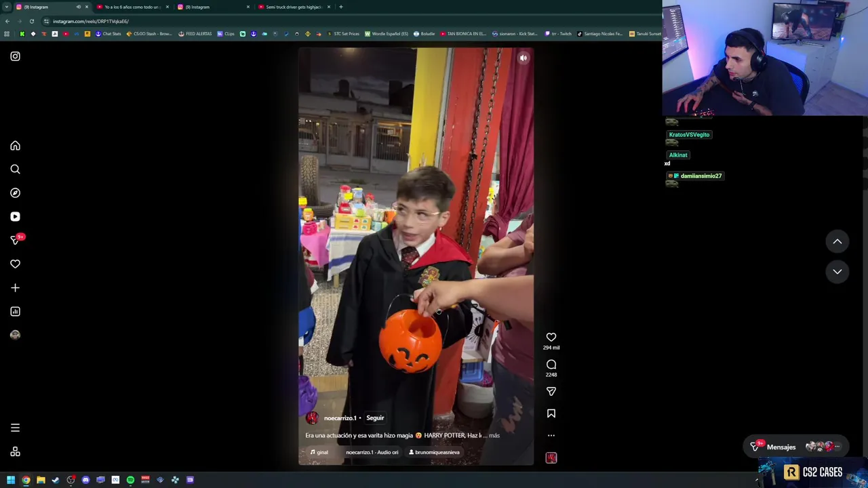Image resolution: width=868 pixels, height=488 pixels.
Task: Open the 'CS:GO Stash' bookmark
Action: coord(149,34)
